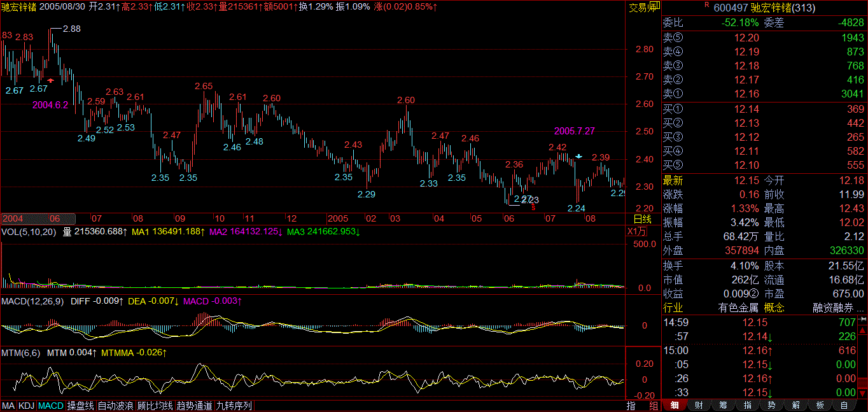Viewport: 868px width, 412px height.
Task: Select the 趋势通道 indicator tab
Action: (195, 406)
